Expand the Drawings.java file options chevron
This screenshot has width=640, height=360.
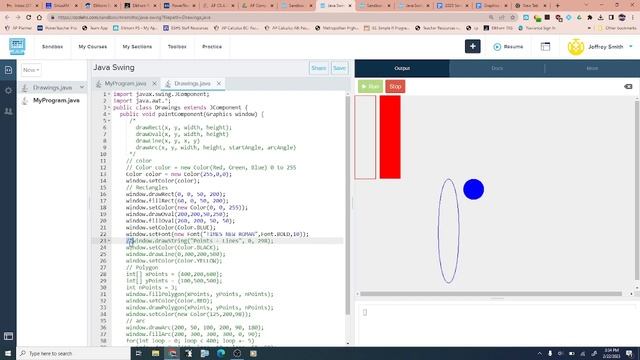coord(82,88)
